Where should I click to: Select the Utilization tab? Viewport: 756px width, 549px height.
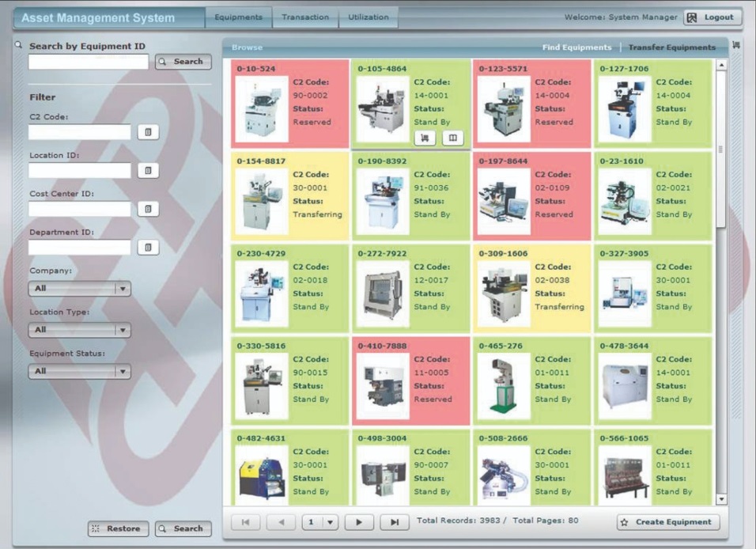click(x=369, y=15)
